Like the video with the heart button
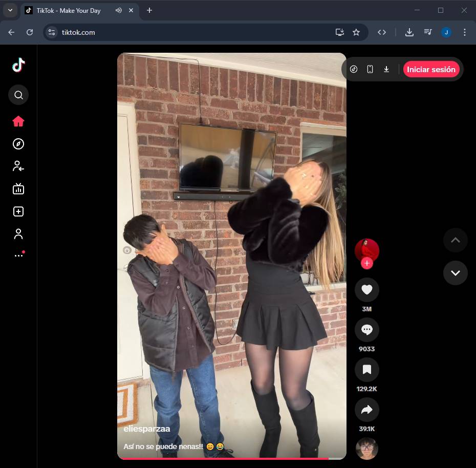The image size is (476, 468). pos(366,290)
